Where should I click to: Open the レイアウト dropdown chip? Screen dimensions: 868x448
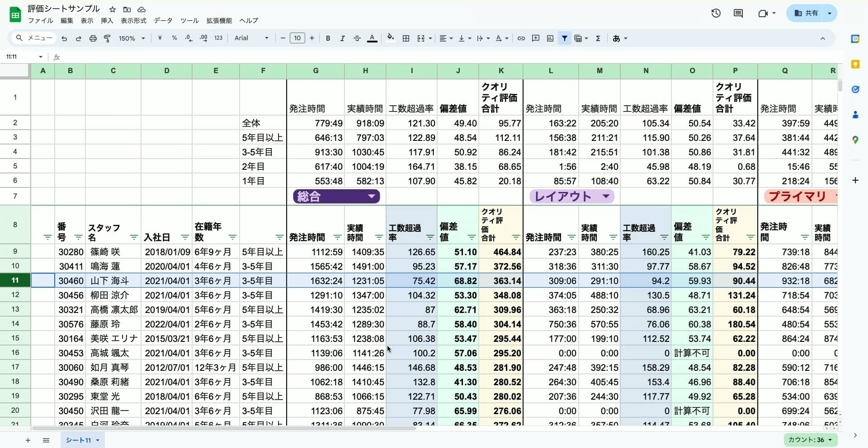(571, 196)
